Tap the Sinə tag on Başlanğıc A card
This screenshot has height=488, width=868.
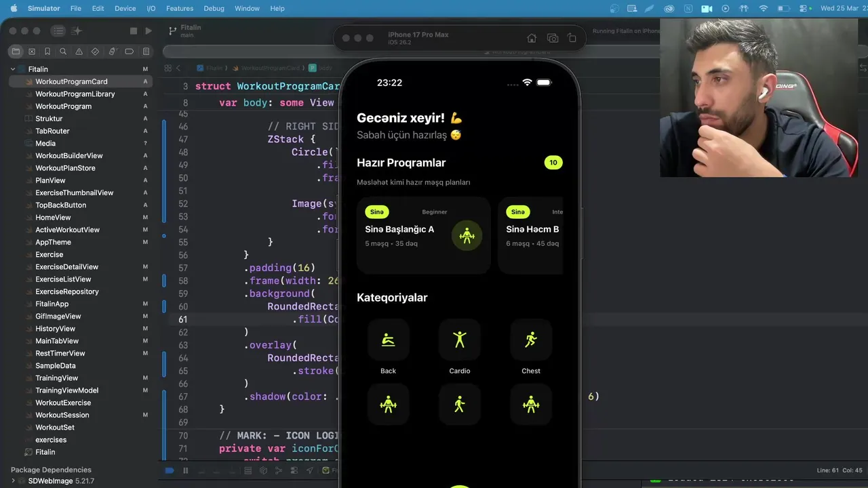pyautogui.click(x=376, y=212)
